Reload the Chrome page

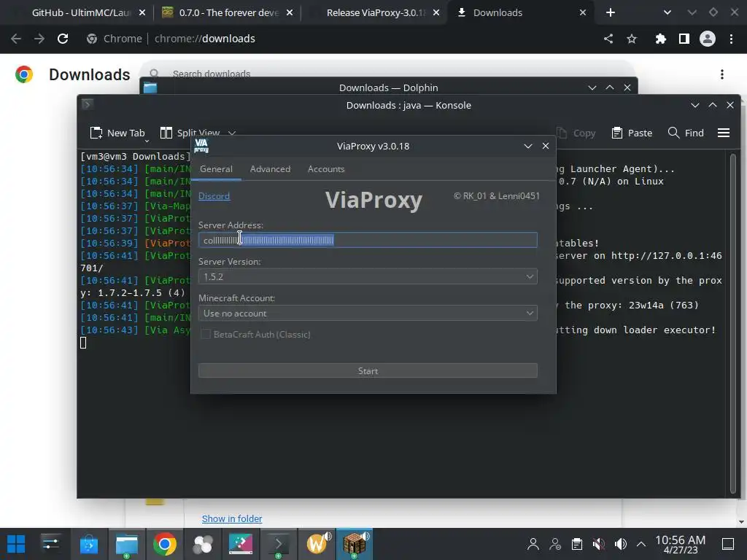63,39
